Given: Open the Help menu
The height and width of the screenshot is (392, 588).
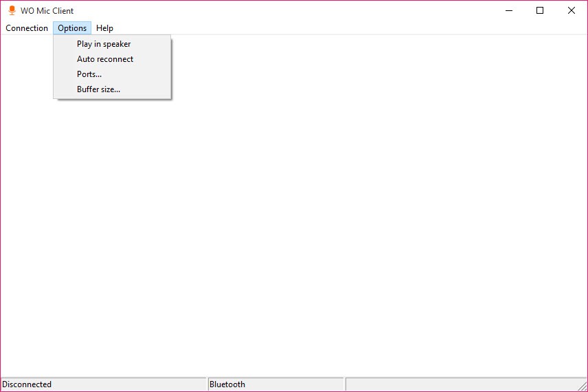Looking at the screenshot, I should pos(104,28).
